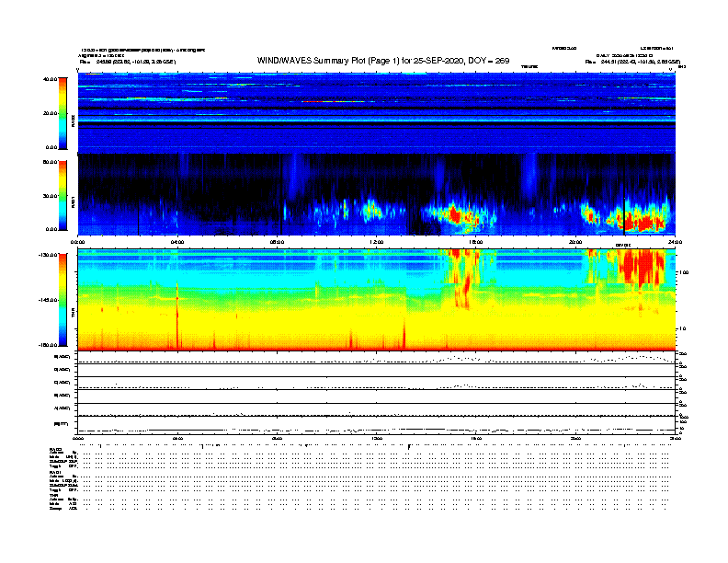Click the -130.00 label on TNR scale

pyautogui.click(x=49, y=255)
